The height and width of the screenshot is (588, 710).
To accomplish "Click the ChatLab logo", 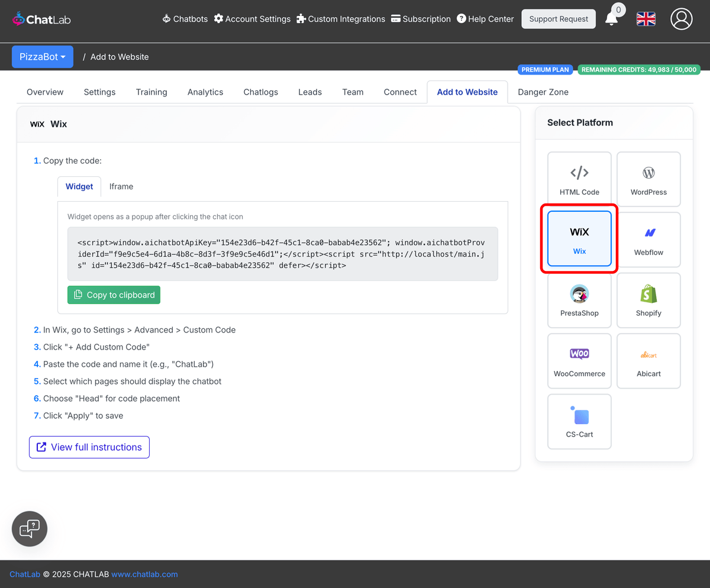I will (x=41, y=18).
